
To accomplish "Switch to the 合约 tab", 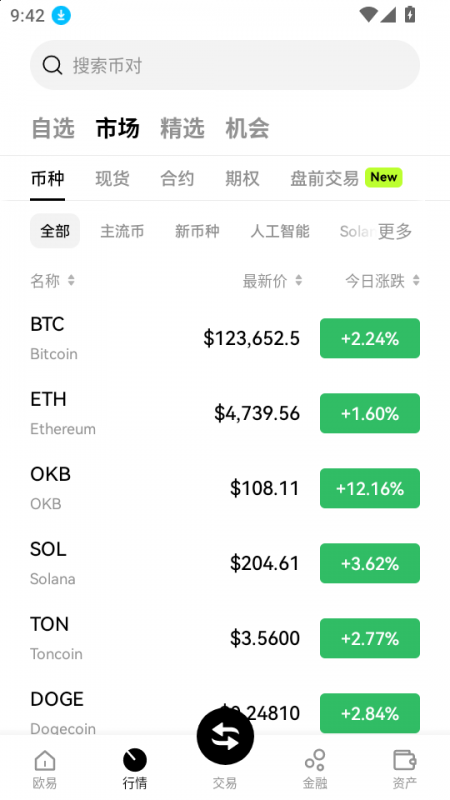I will tap(177, 179).
